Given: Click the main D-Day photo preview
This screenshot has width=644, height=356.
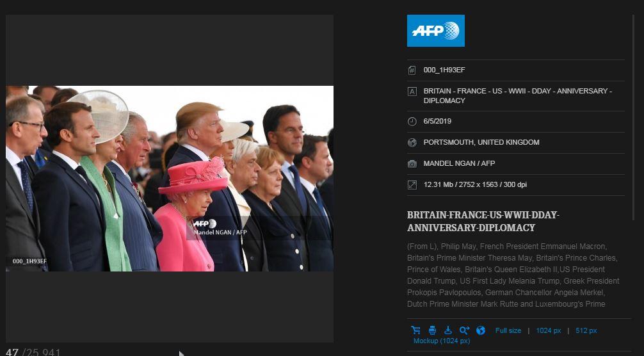Looking at the screenshot, I should tap(170, 179).
